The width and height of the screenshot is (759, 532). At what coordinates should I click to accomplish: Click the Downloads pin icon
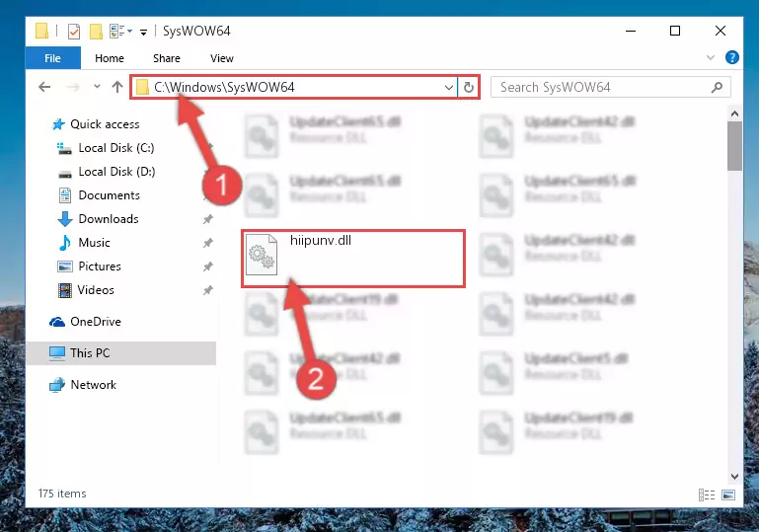coord(207,219)
